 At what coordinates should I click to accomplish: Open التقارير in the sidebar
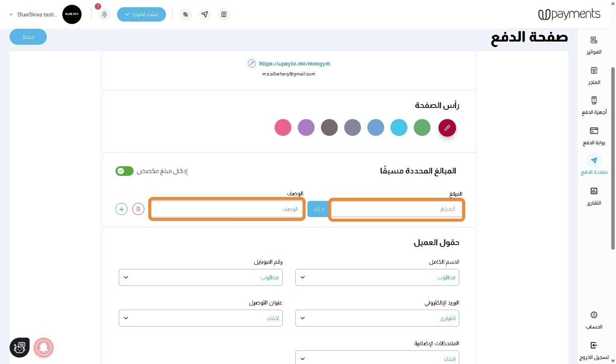(x=593, y=196)
